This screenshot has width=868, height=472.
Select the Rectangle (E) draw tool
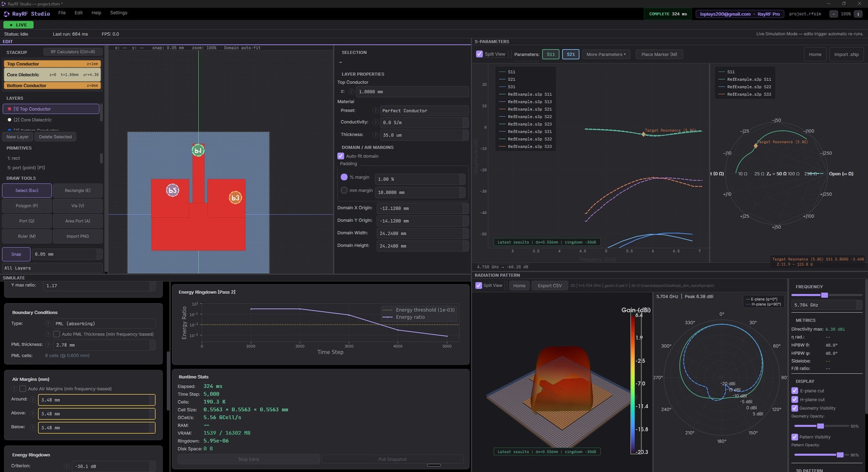coord(78,190)
